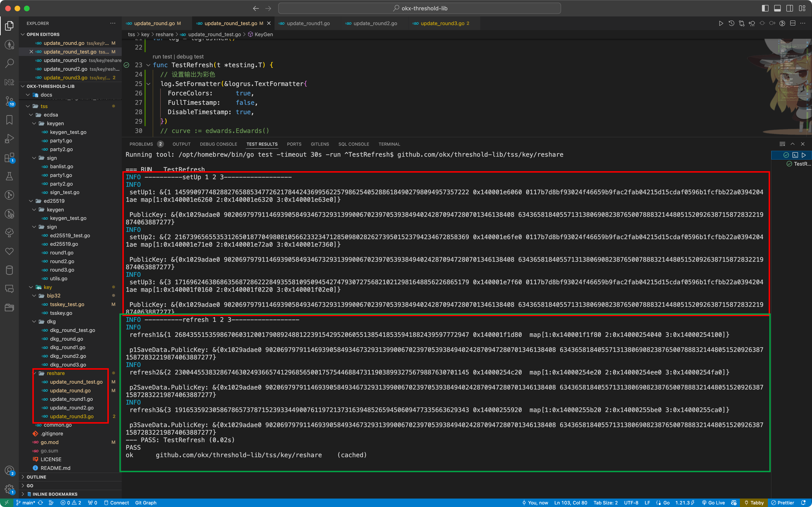Image resolution: width=812 pixels, height=507 pixels.
Task: Click Go Live in the status bar
Action: [713, 503]
